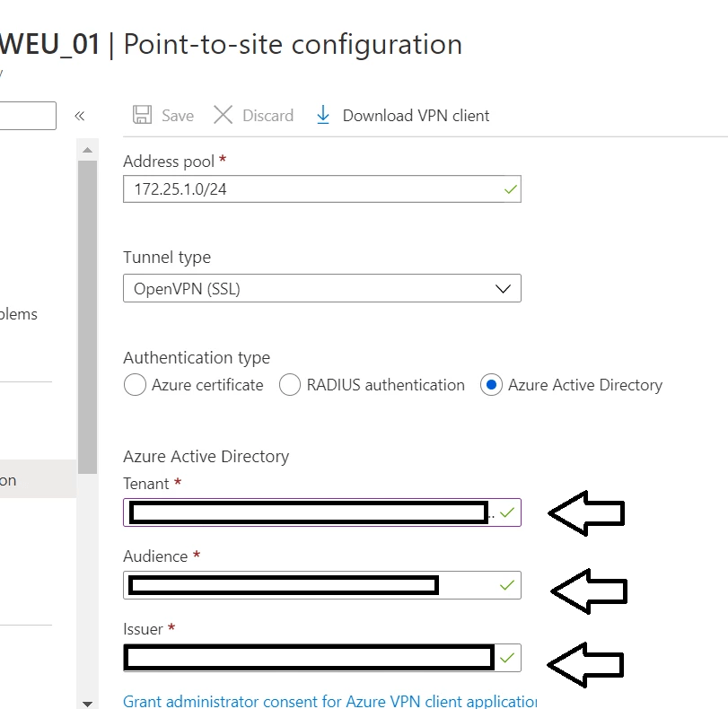The height and width of the screenshot is (709, 728).
Task: Click the green checkmark beside Issuer field
Action: (508, 658)
